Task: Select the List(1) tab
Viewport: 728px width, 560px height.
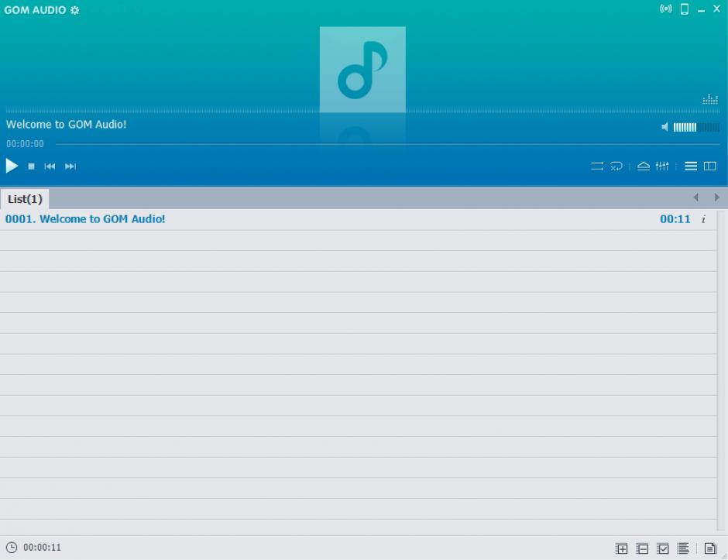Action: [x=25, y=199]
